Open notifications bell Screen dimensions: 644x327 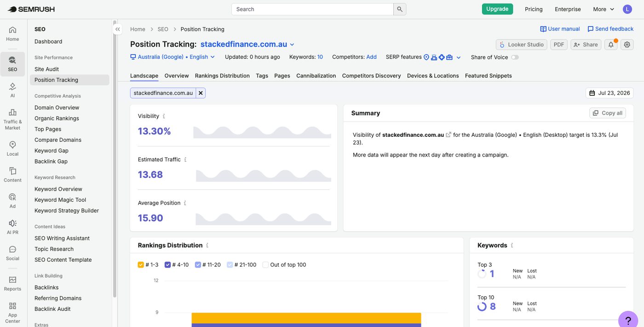coord(611,45)
